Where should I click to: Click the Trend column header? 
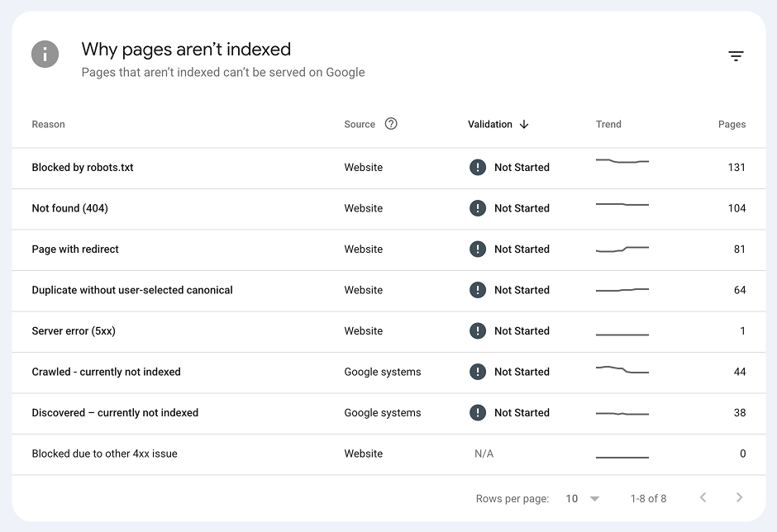click(608, 125)
